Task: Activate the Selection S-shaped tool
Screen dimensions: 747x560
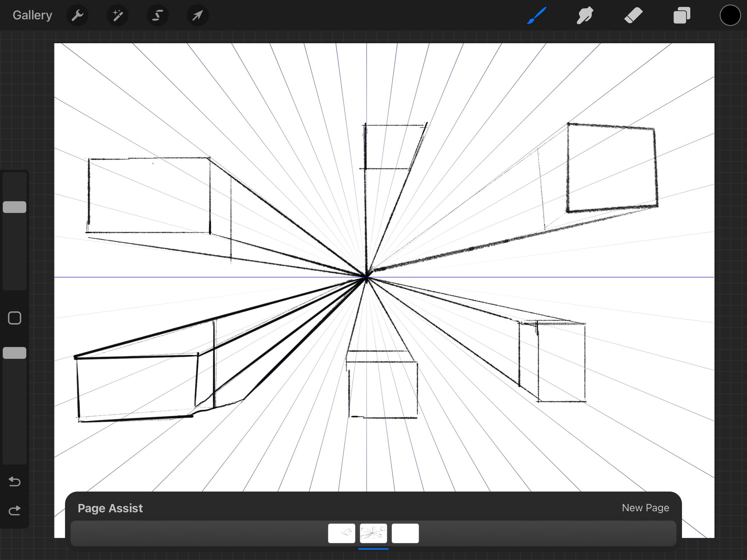Action: 158,15
